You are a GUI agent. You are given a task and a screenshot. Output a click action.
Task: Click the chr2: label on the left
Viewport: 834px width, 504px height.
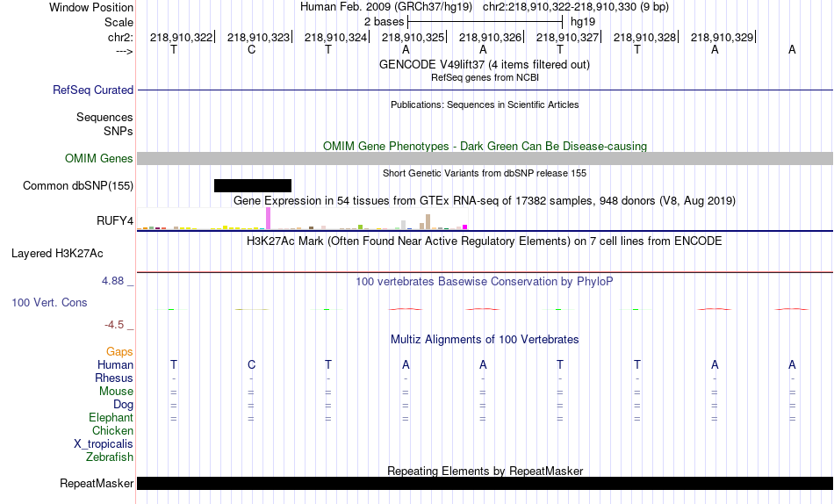[x=121, y=37]
